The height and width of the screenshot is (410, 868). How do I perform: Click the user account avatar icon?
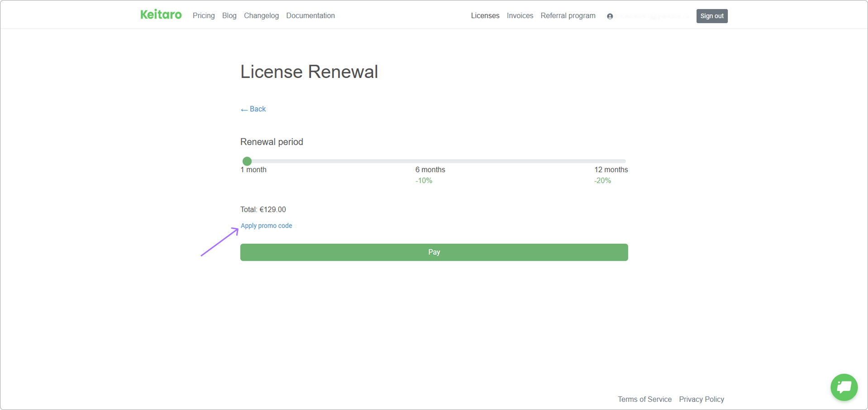(x=610, y=16)
